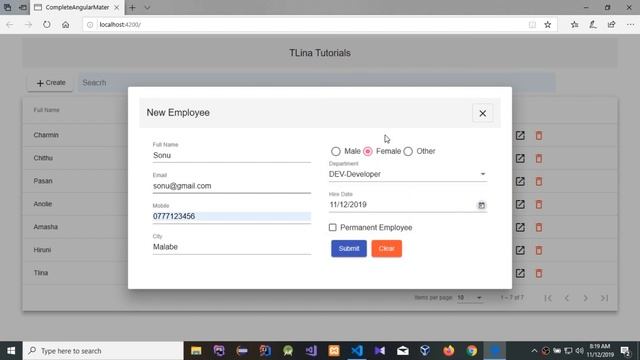Select the Female radio button
The width and height of the screenshot is (640, 360).
click(368, 151)
